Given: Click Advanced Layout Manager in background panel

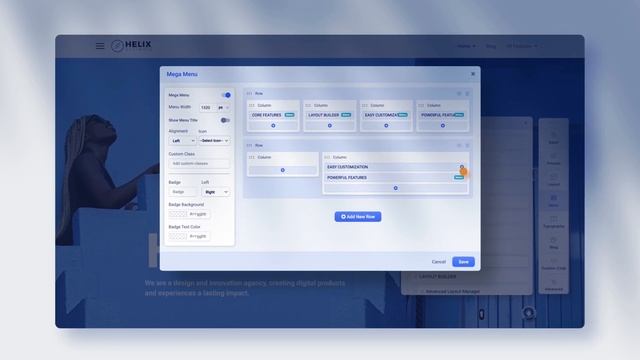Looking at the screenshot, I should (453, 292).
